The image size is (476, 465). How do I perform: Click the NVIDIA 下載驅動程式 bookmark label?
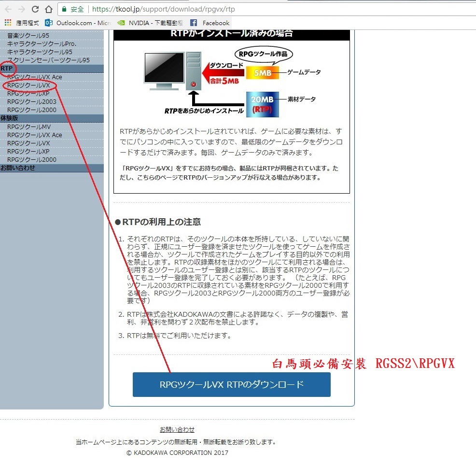[156, 23]
